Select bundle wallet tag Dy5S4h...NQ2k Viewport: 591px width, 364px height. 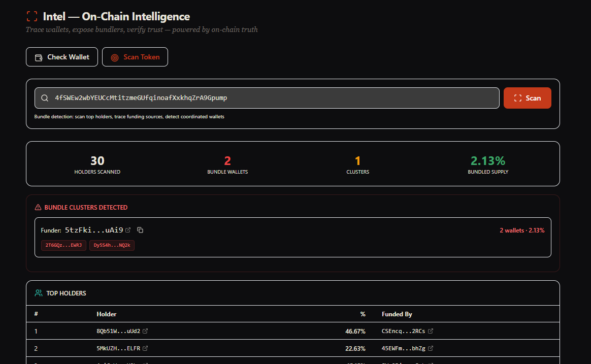click(x=112, y=245)
